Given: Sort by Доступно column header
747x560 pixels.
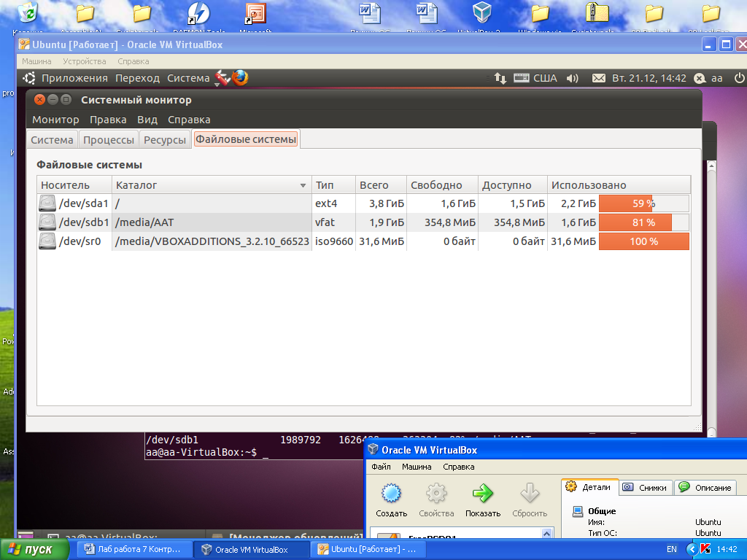Looking at the screenshot, I should [x=513, y=184].
